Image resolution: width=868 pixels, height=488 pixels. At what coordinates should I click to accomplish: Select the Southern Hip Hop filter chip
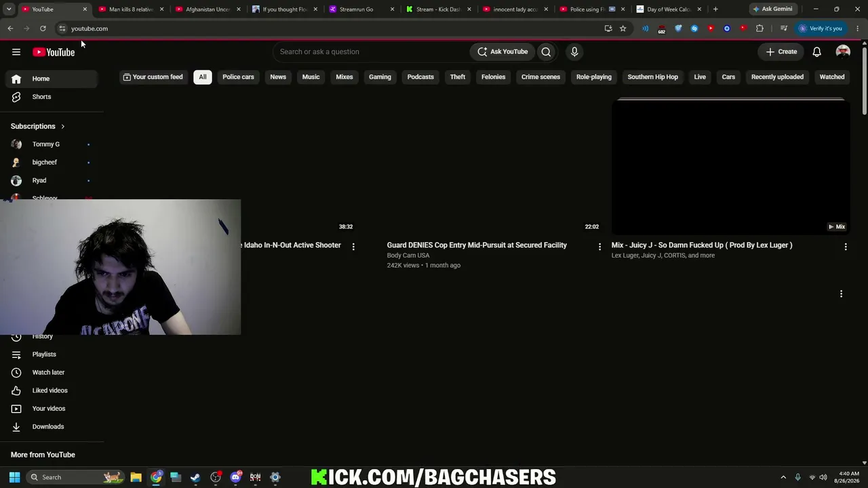pos(652,77)
